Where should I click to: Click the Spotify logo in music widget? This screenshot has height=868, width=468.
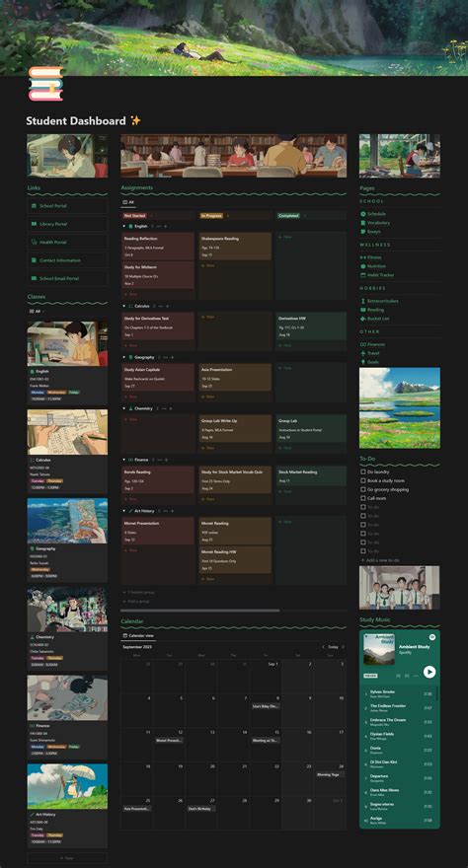[x=432, y=637]
